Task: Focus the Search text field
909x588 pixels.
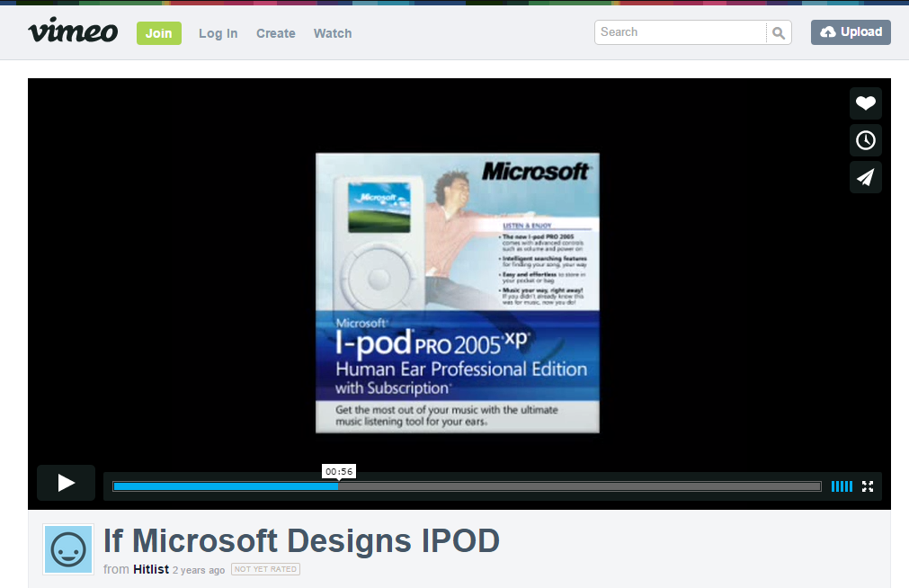Action: coord(681,32)
